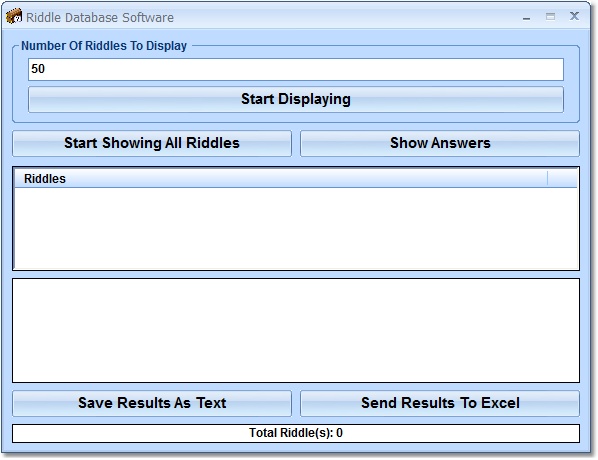Minimize the Riddle Database Software window
This screenshot has width=598, height=460.
coord(527,17)
